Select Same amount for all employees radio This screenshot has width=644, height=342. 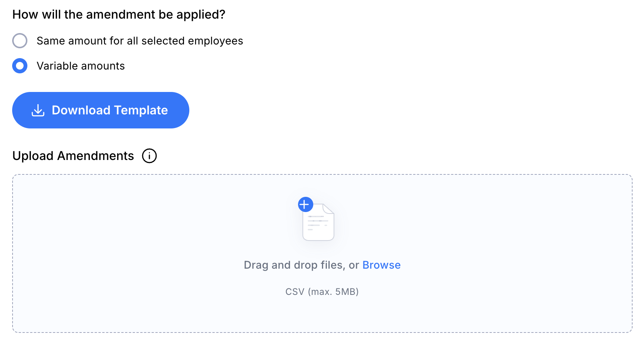point(20,41)
